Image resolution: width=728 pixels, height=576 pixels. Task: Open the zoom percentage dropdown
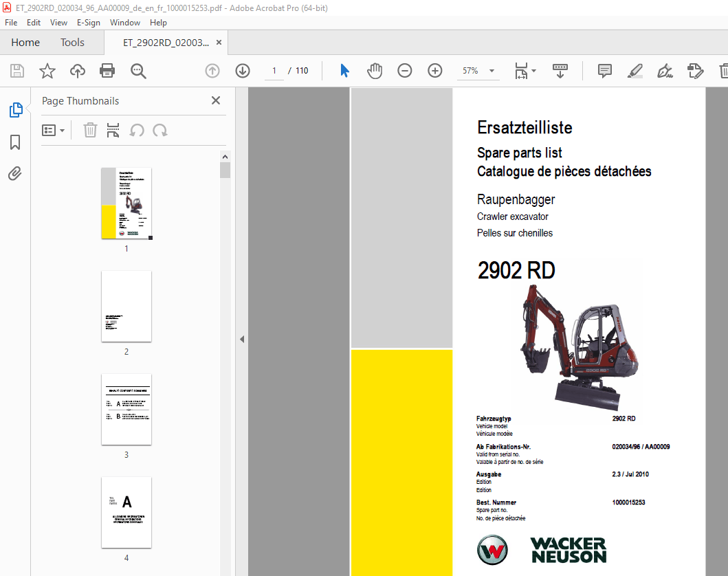click(491, 71)
